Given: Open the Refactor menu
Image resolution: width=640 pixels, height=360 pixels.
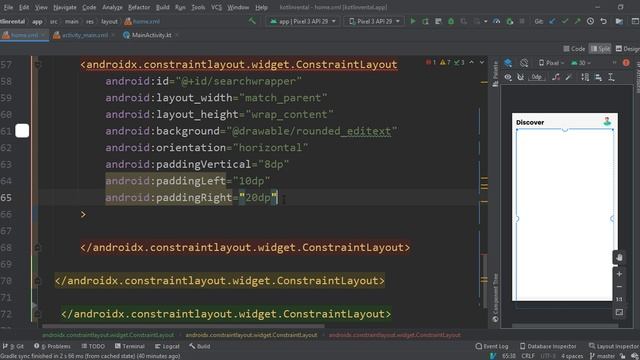Looking at the screenshot, I should pyautogui.click(x=139, y=7).
